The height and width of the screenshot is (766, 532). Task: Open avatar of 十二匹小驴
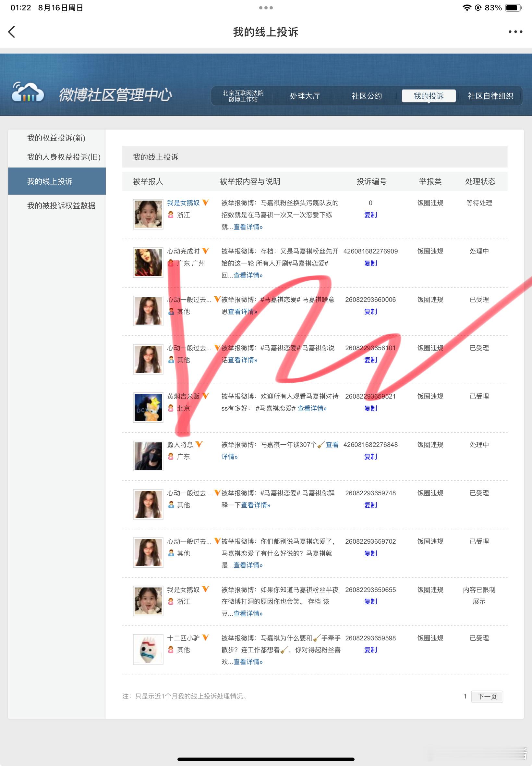[148, 649]
